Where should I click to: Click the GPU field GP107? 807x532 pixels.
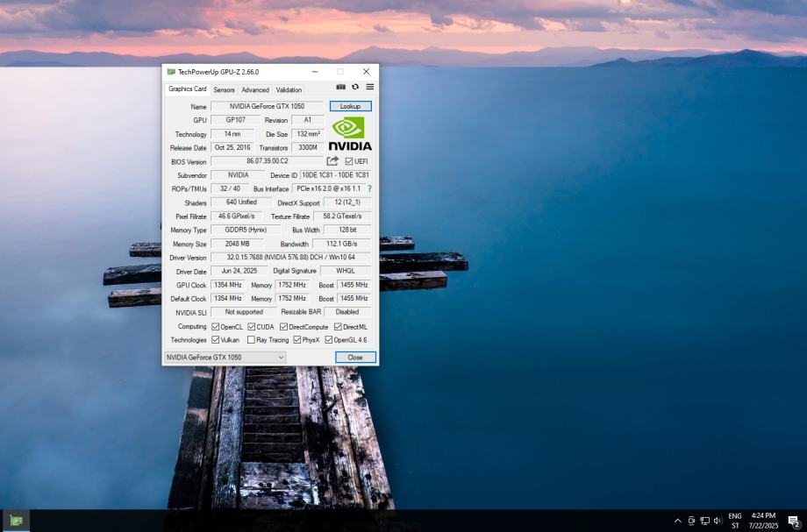[236, 120]
